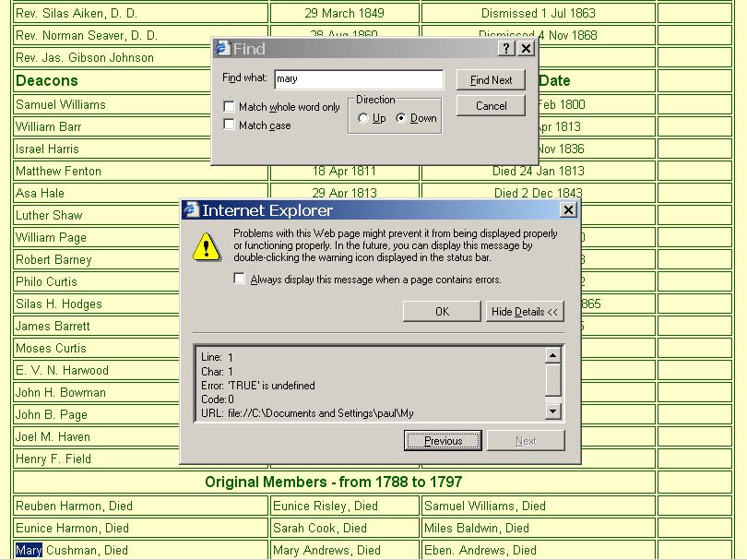
Task: Enable Match whole word only checkbox
Action: click(230, 107)
